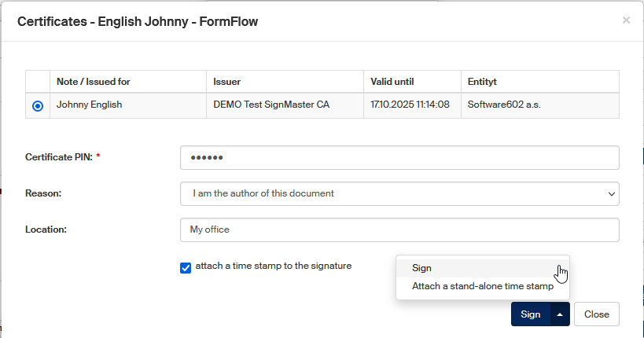Click the Certificates dialog title text
Image resolution: width=644 pixels, height=338 pixels.
coord(138,22)
